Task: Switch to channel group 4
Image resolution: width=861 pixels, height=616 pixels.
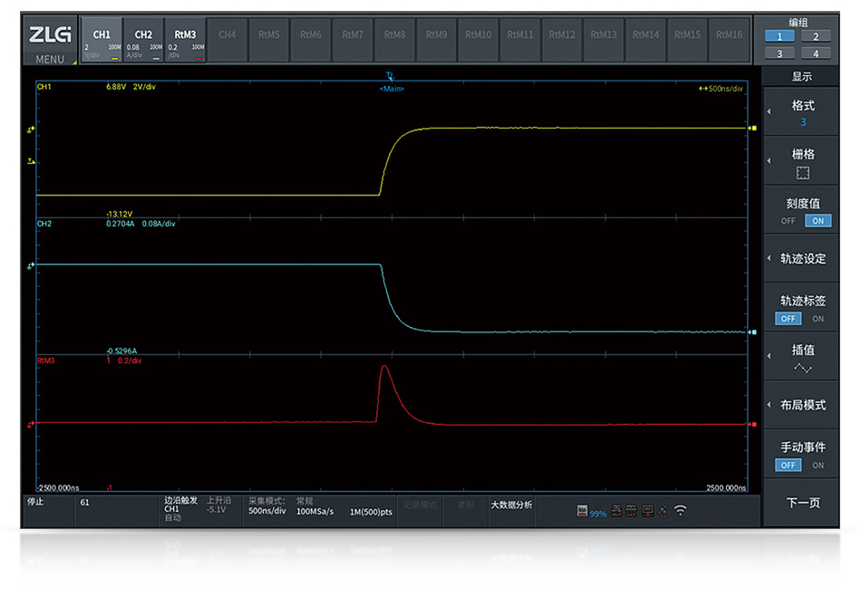Action: 816,53
